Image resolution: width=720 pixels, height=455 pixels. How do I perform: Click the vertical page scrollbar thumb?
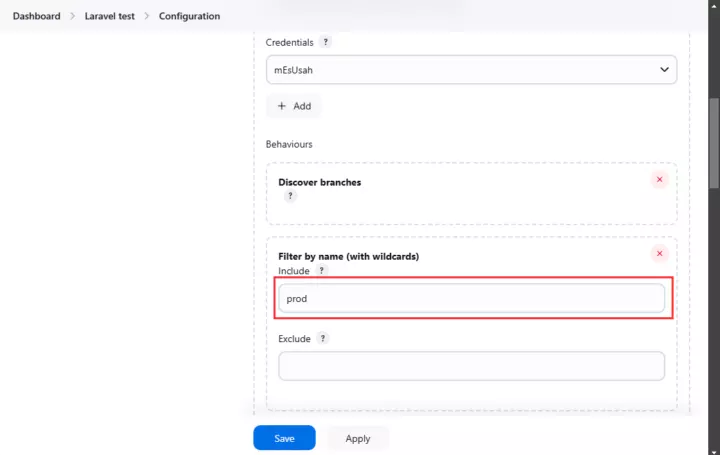coord(714,143)
